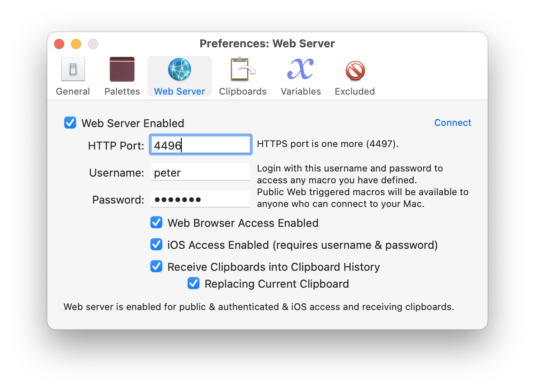The image size is (535, 392).
Task: Switch to the Excluded pane
Action: 355,76
